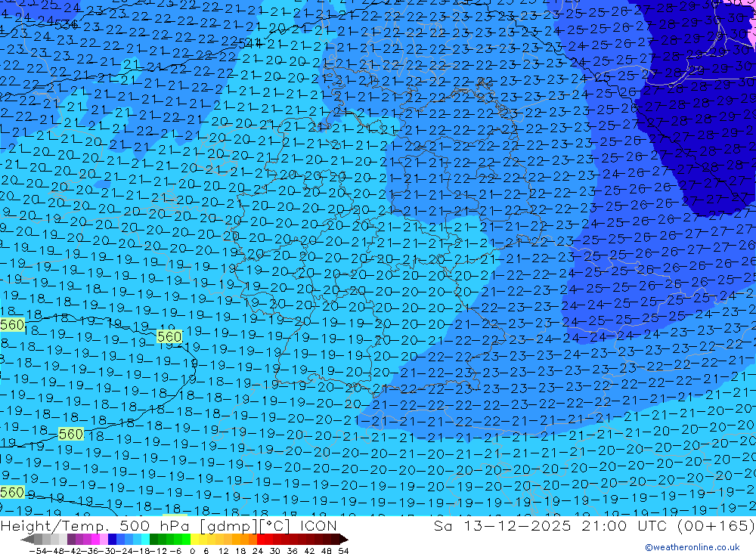756x554 pixels.
Task: Select the bright yellow legend swatch above 0
Action: [195, 539]
